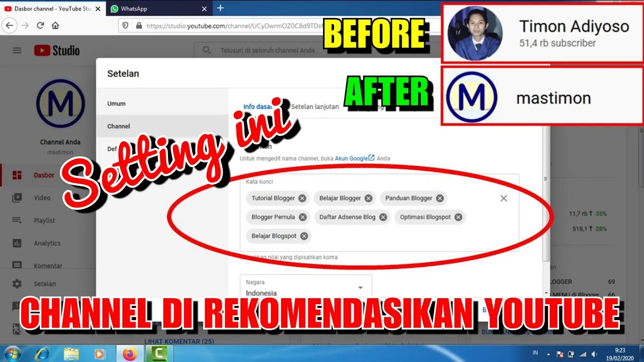Screen dimensions: 644x362
Task: Open the hamburger menu in YouTube Studio
Action: click(17, 50)
